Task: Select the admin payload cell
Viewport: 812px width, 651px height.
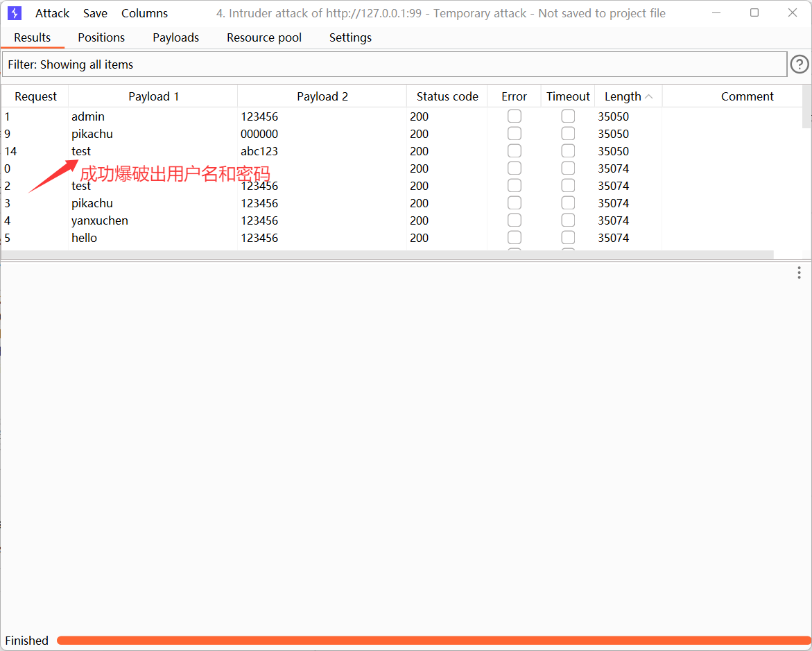Action: coord(153,116)
